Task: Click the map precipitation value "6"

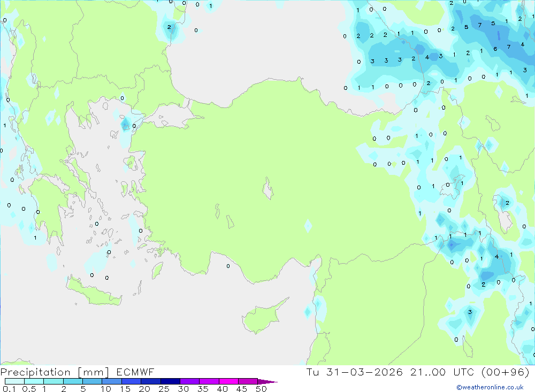Action: (495, 49)
